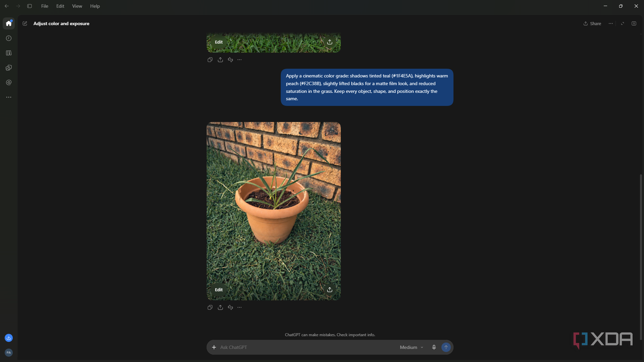Image resolution: width=644 pixels, height=362 pixels.
Task: Click the share overlay icon on upper grass image
Action: click(x=330, y=42)
